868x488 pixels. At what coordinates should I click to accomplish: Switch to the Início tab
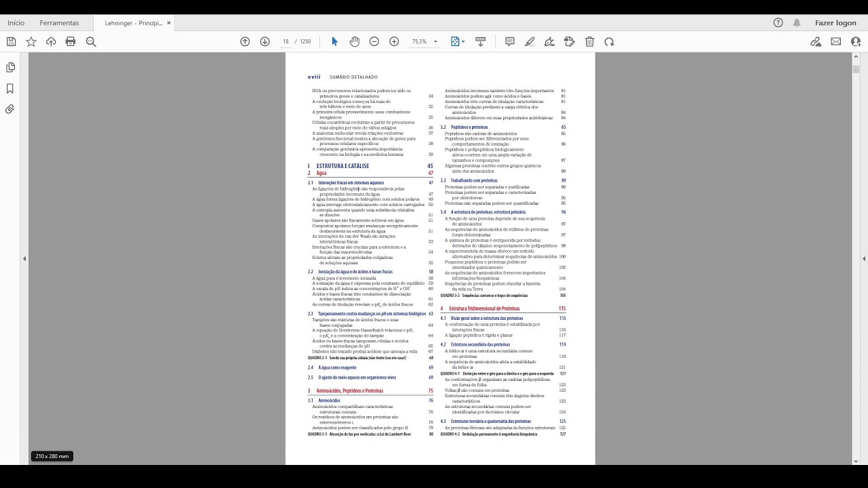click(x=16, y=22)
